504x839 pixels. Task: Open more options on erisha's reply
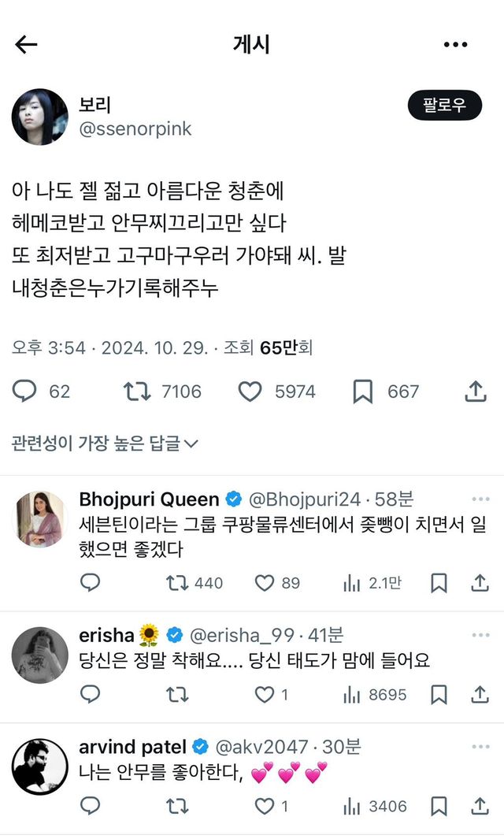point(480,635)
